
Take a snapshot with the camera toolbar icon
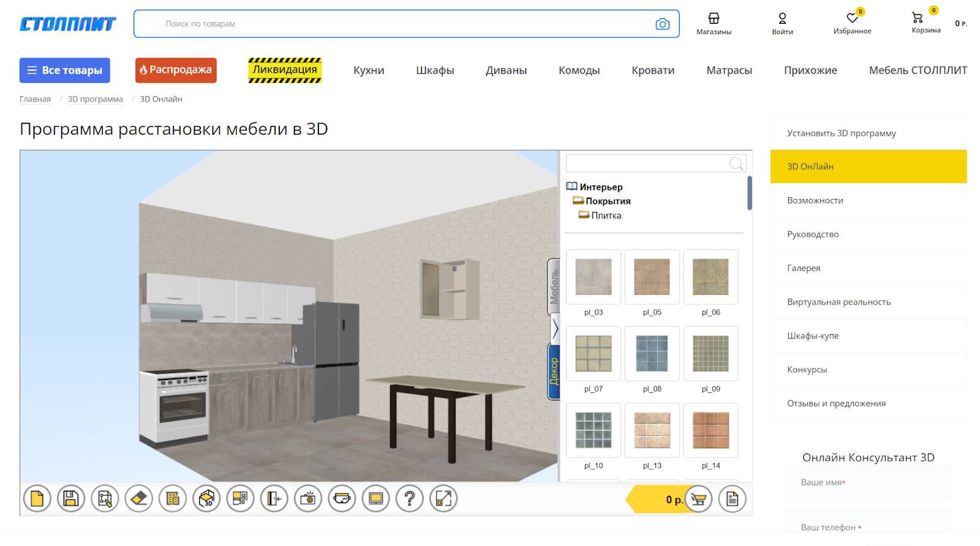tap(308, 499)
